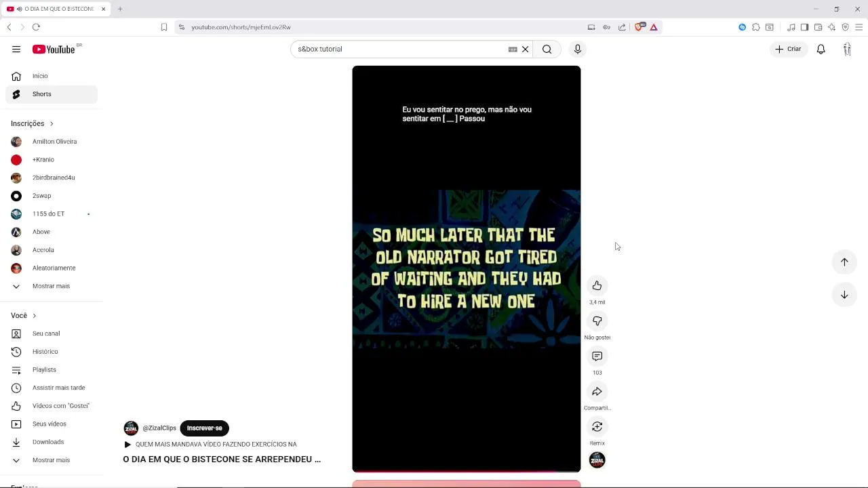Open the Brave wallet icon
This screenshot has width=868, height=488.
pyautogui.click(x=818, y=27)
